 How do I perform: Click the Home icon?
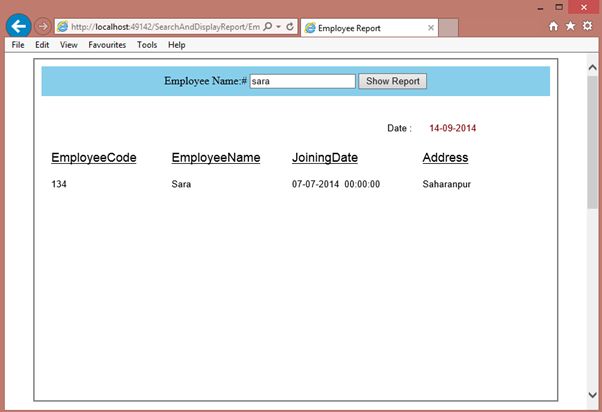coord(553,26)
